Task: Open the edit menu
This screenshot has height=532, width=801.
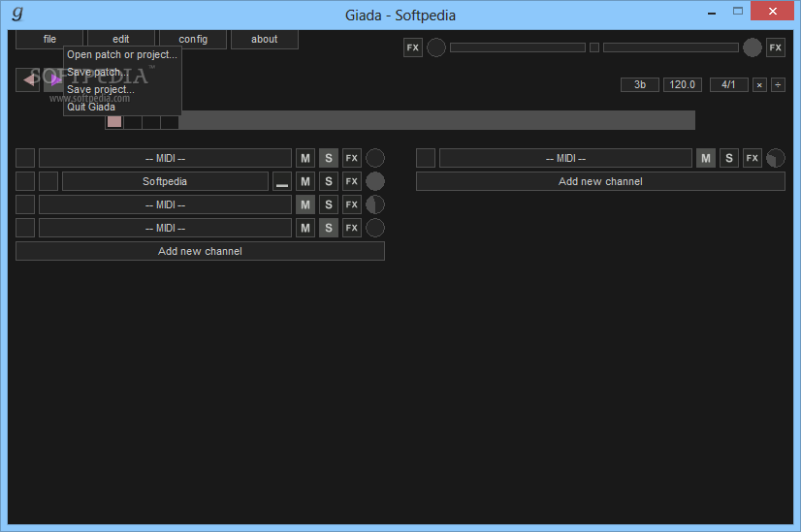Action: (121, 40)
